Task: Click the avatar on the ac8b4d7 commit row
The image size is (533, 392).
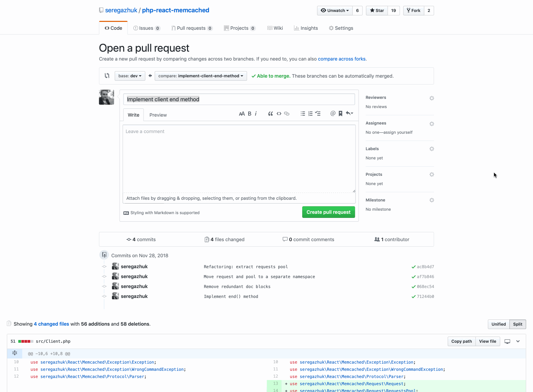Action: pyautogui.click(x=116, y=266)
